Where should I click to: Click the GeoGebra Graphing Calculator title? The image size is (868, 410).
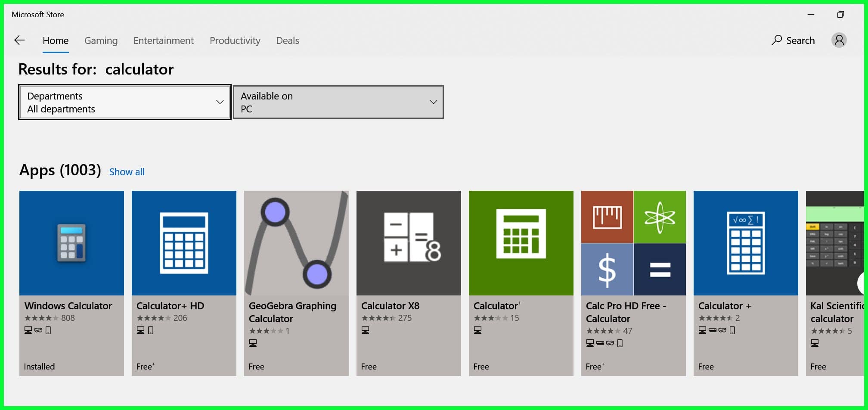point(293,312)
